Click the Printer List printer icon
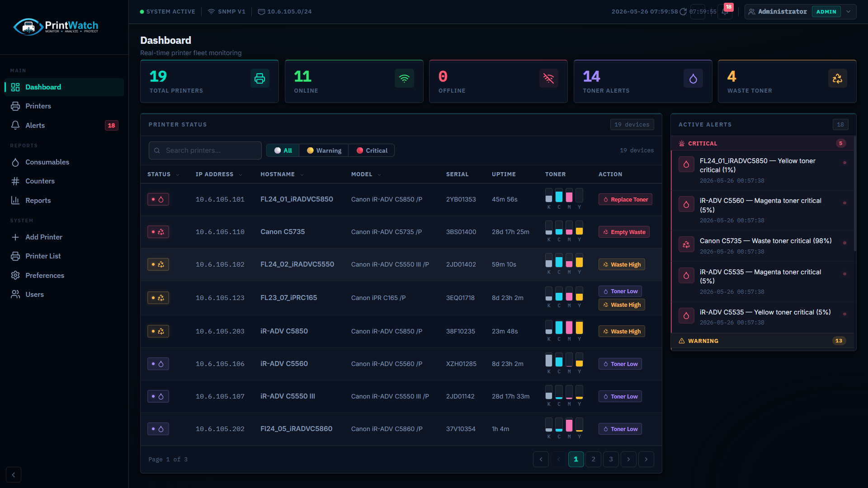868x488 pixels. (x=15, y=256)
